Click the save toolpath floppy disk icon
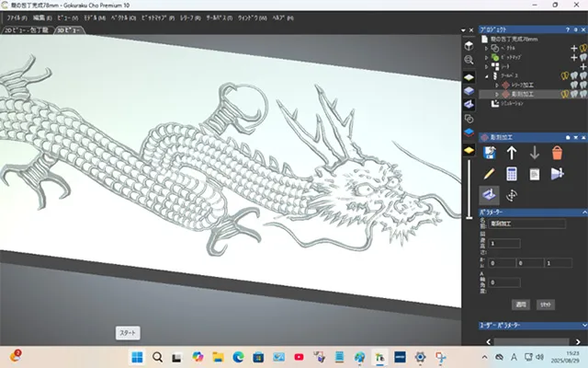This screenshot has height=368, width=588. coord(489,152)
